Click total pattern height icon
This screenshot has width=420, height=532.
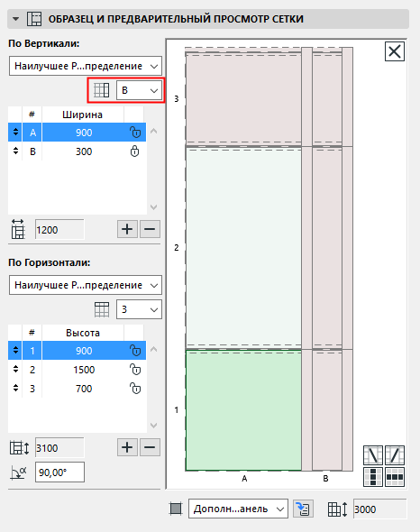tap(19, 448)
